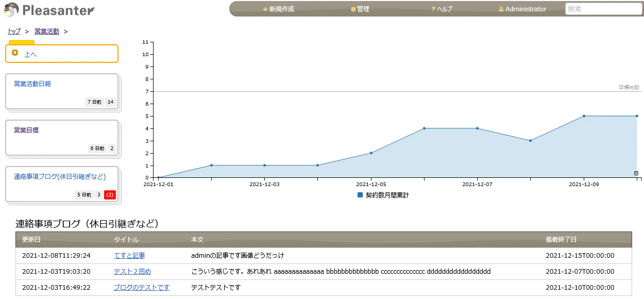The width and height of the screenshot is (644, 299).
Task: Click the up-arrow icon beside 上へ
Action: coord(15,53)
